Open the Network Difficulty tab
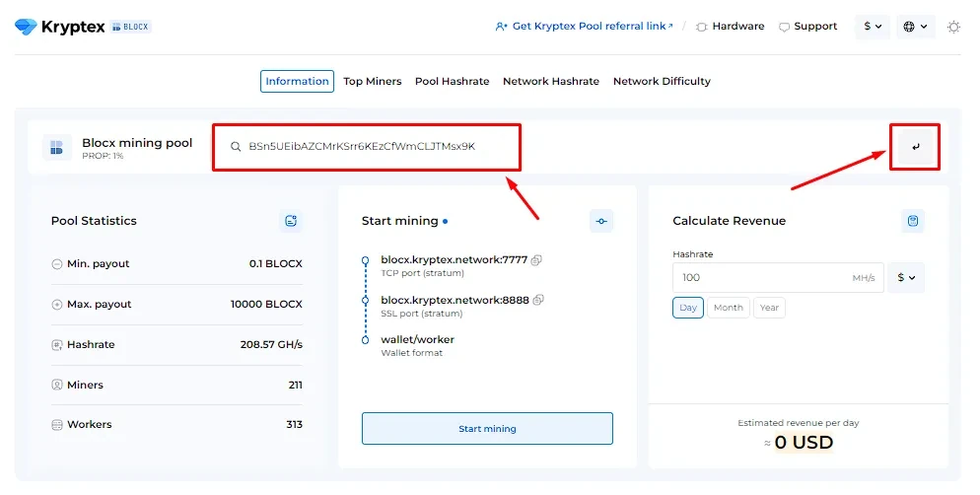 [x=662, y=82]
